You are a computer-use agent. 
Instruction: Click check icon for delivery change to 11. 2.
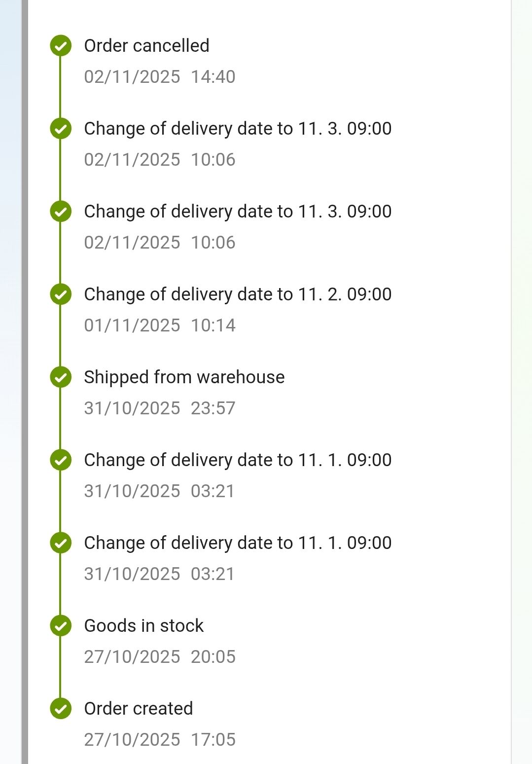tap(61, 294)
